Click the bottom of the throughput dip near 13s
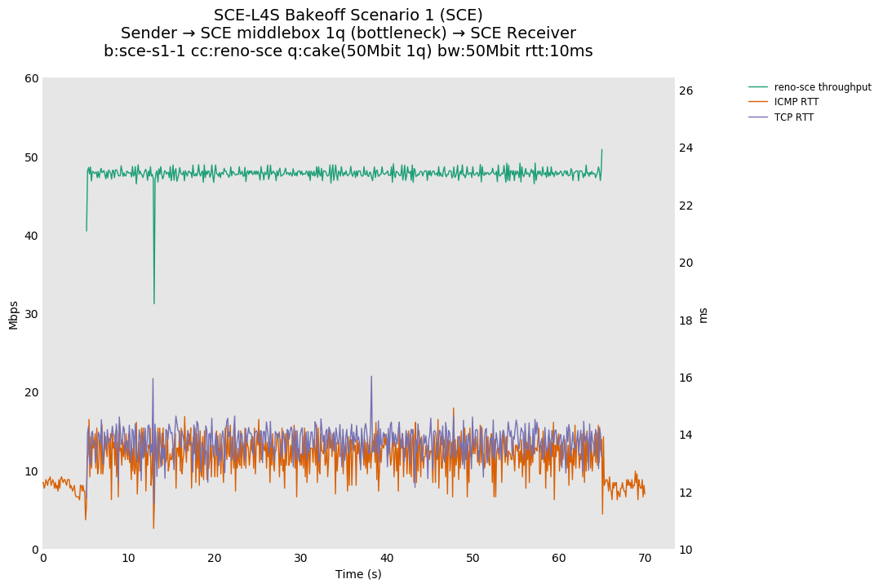The width and height of the screenshot is (883, 588). 154,303
